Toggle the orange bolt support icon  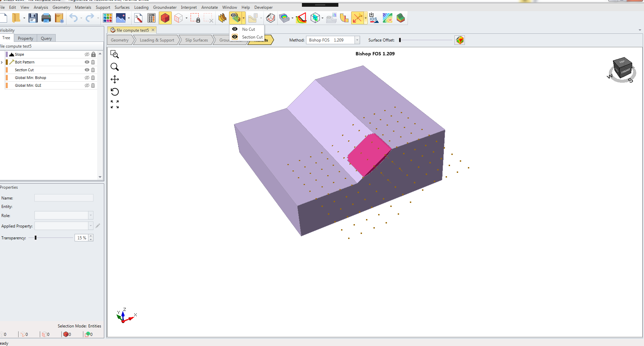(357, 18)
